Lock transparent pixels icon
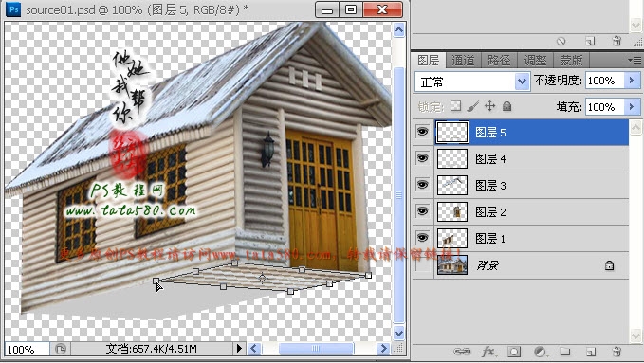 [455, 106]
